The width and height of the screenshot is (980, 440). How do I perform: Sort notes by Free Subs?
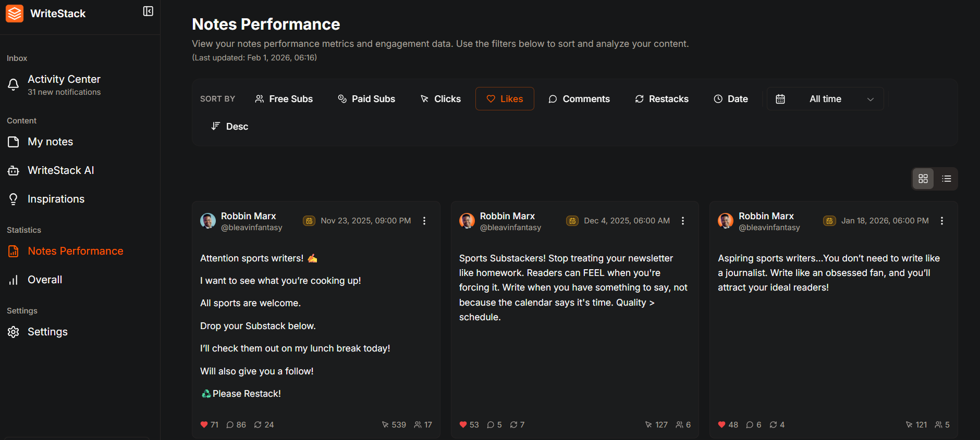pyautogui.click(x=284, y=99)
